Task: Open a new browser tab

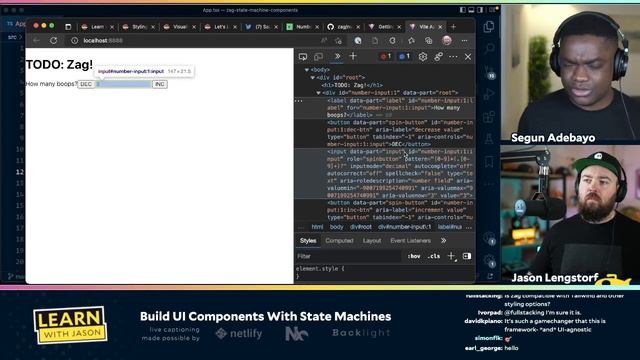Action: pos(453,27)
